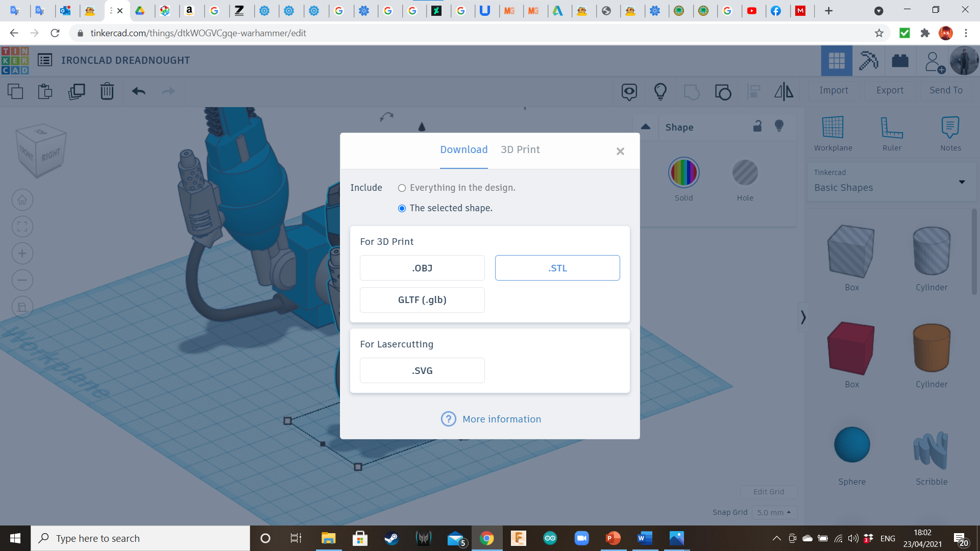Select "Everything in the design" radio option
Image resolution: width=980 pixels, height=551 pixels.
click(x=402, y=188)
